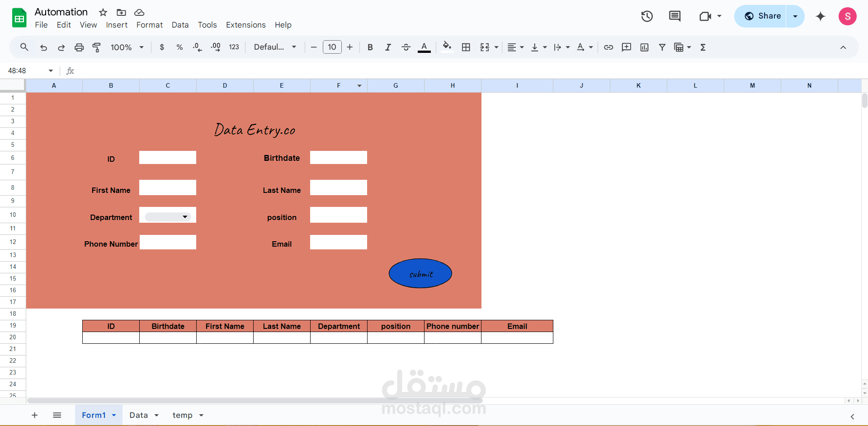Undo the last action
Screen dimensions: 868x426
43,47
